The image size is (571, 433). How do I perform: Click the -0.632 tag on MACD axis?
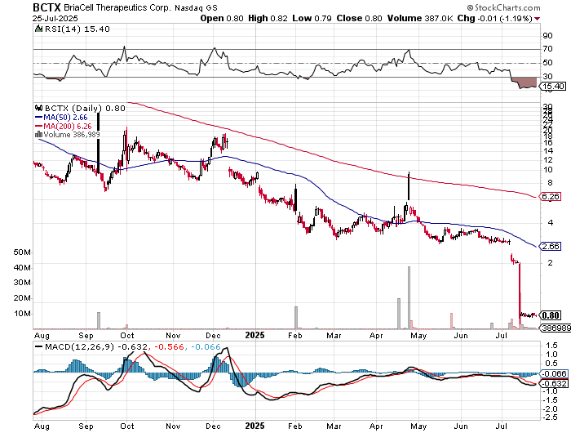click(554, 383)
